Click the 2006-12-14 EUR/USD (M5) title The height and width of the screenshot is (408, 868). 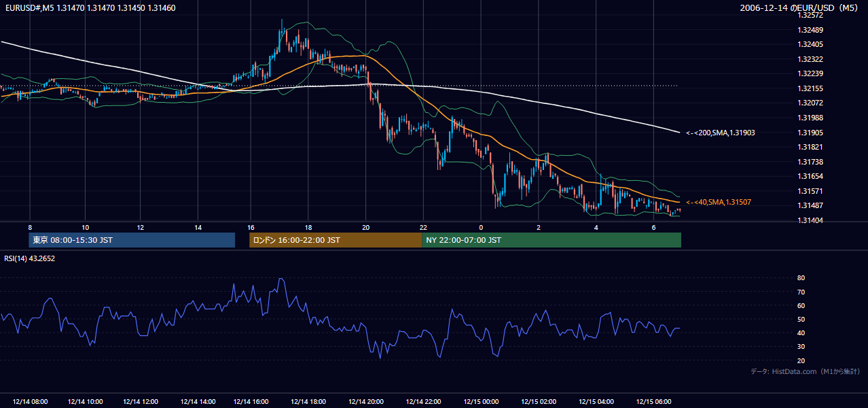pos(800,8)
